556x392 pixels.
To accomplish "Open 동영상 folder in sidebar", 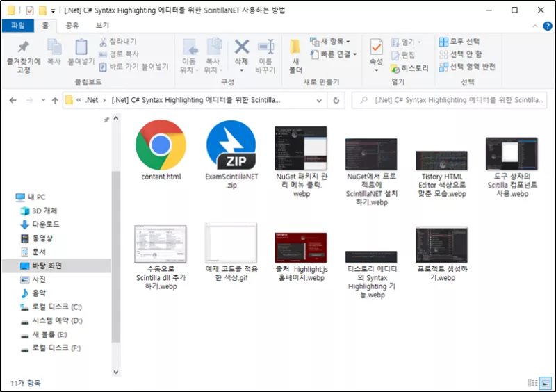I will [37, 238].
